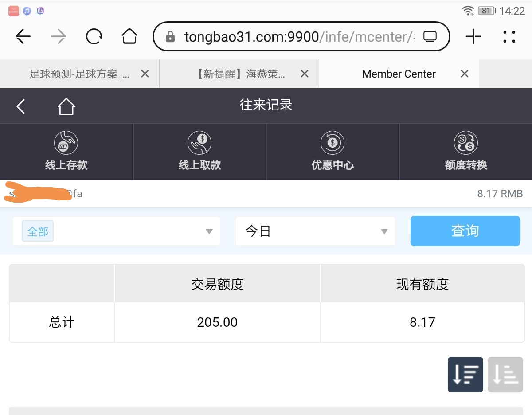Go back from 往来记录 page
The image size is (532, 415).
(21, 106)
